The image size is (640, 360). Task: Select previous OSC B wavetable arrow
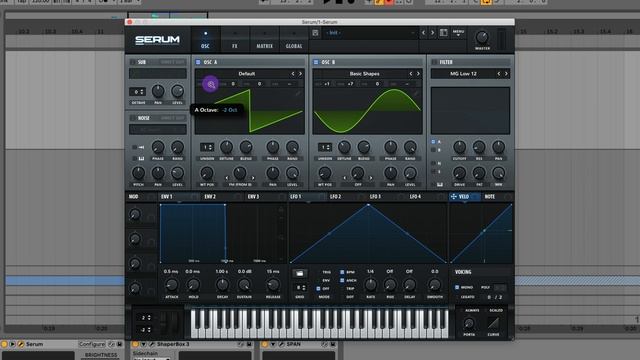(x=411, y=74)
